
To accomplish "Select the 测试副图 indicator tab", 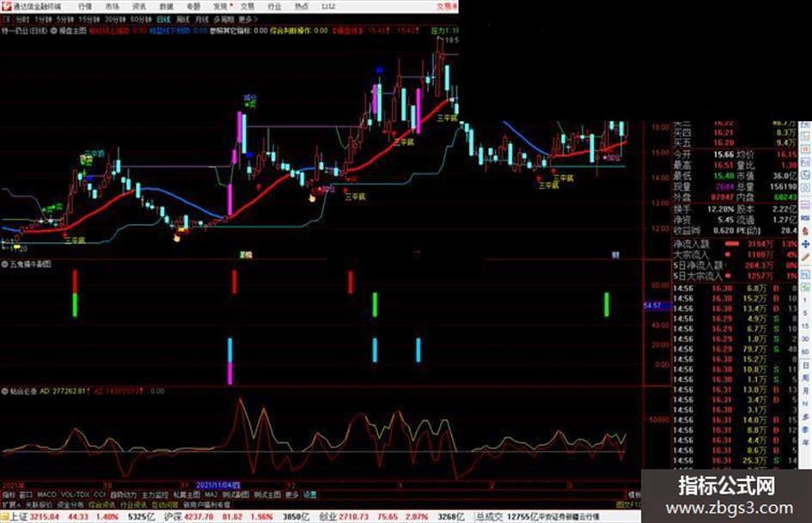I will pyautogui.click(x=235, y=495).
